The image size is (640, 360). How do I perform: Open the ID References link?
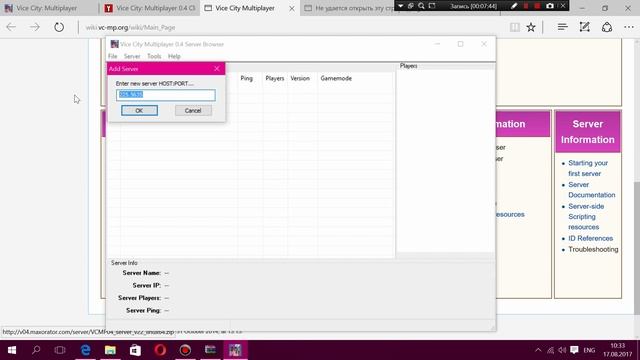(x=591, y=238)
